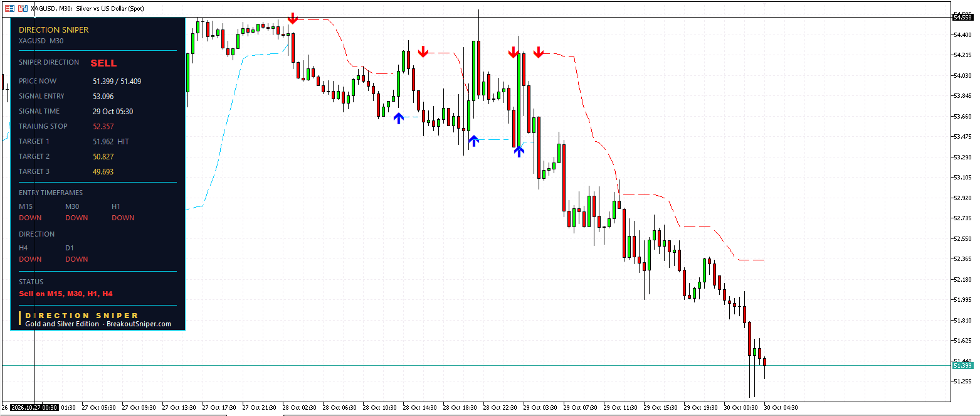Image resolution: width=980 pixels, height=416 pixels.
Task: Click the trailing stop value '52.357'
Action: pos(103,126)
